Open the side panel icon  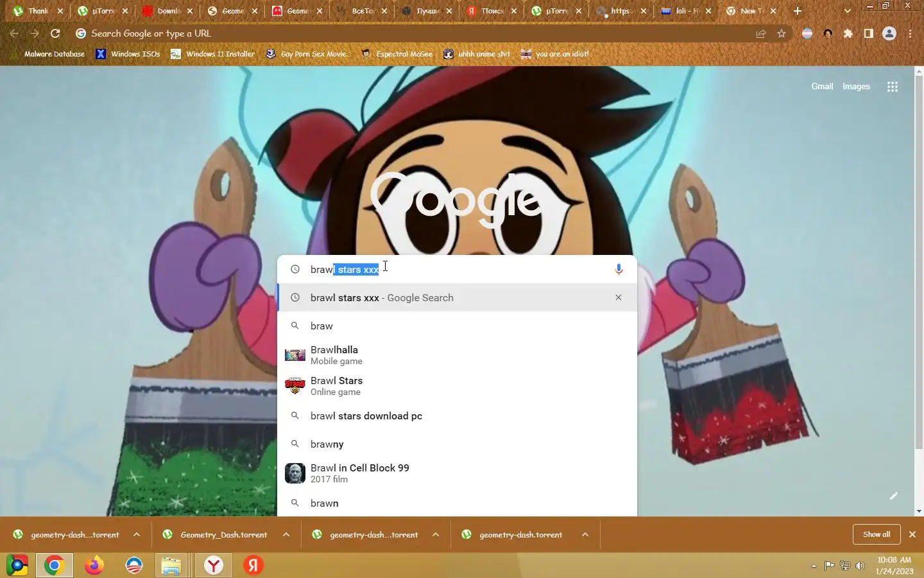coord(869,33)
